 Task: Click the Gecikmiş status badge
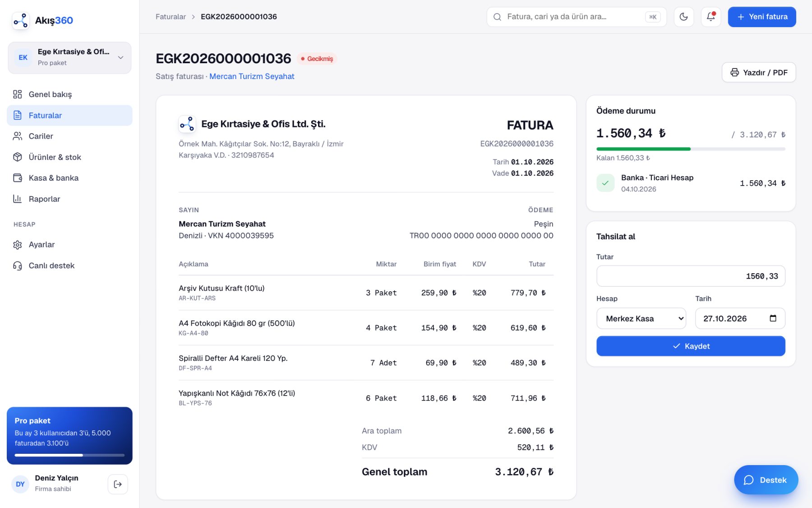[317, 59]
